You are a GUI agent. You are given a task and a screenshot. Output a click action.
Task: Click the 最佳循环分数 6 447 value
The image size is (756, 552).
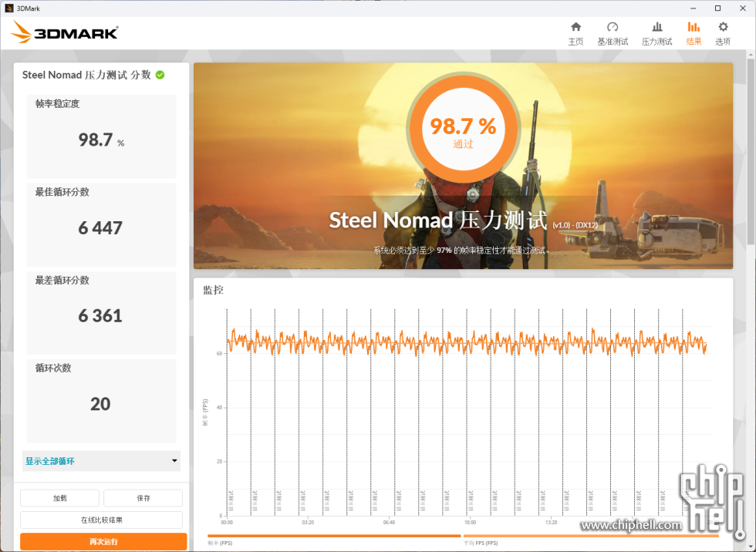(100, 228)
